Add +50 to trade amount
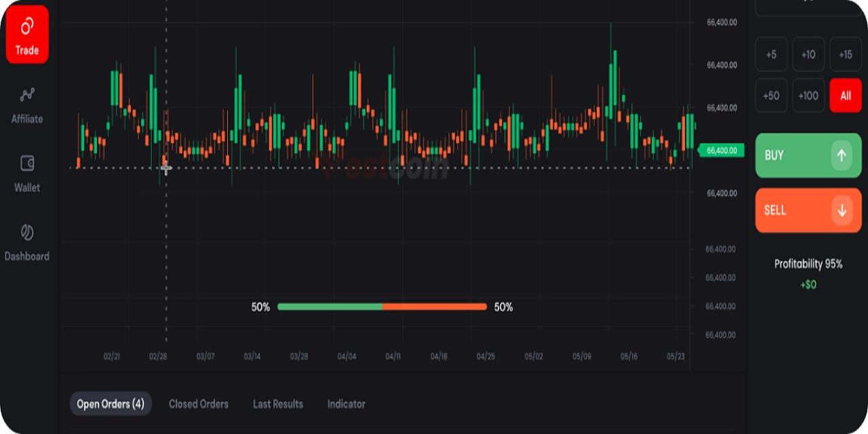The height and width of the screenshot is (434, 868). [x=771, y=96]
